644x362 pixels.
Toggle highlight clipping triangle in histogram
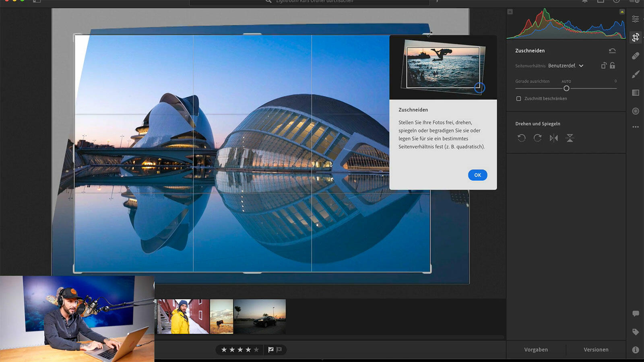pyautogui.click(x=622, y=12)
